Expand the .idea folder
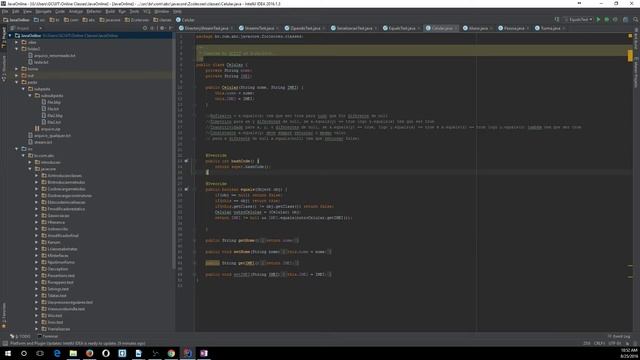Screen dimensions: 640x360 click(x=17, y=42)
